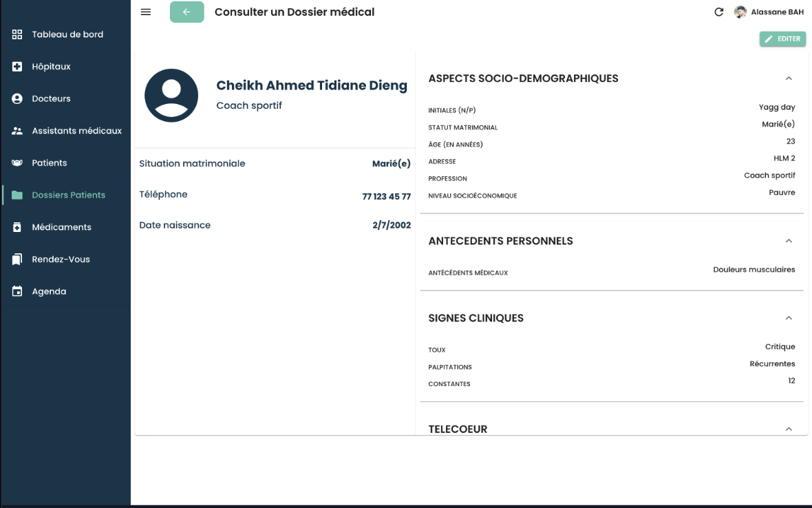Go to Rendez-Vous in sidebar
Screen dimensions: 812x508
pos(61,260)
